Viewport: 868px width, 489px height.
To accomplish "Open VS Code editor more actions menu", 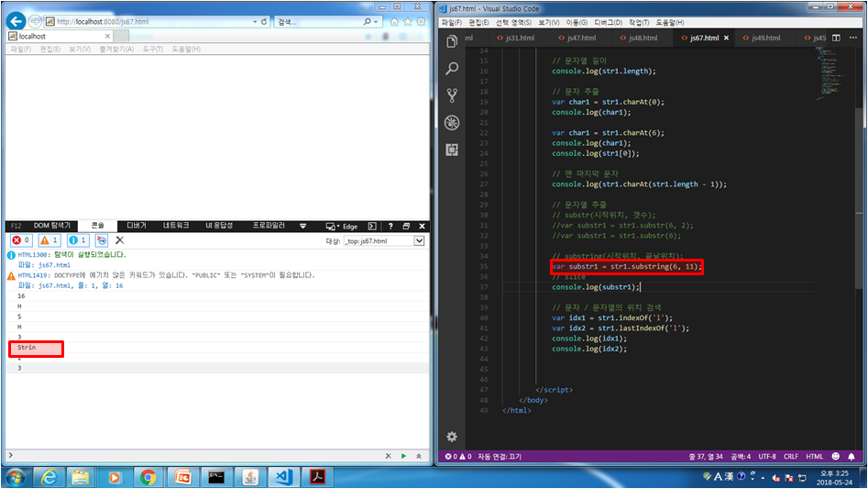I will 853,38.
